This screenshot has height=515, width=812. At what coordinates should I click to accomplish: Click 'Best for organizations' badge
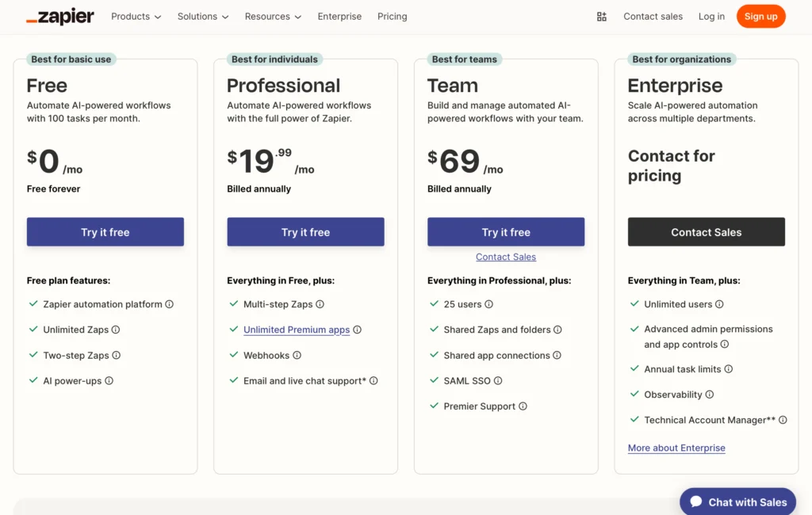(681, 59)
